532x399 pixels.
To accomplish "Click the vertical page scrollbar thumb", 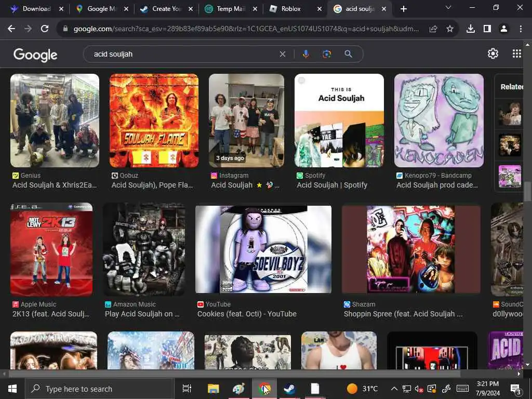I will pyautogui.click(x=528, y=192).
